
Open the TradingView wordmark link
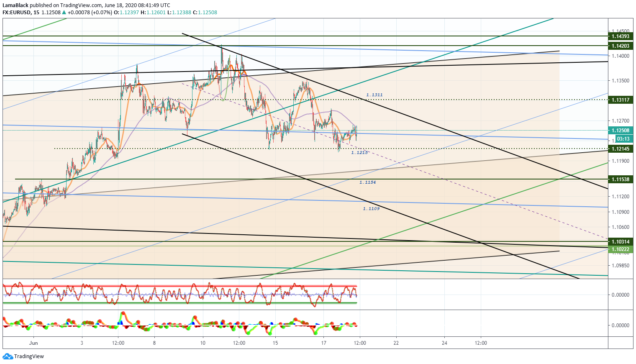click(29, 356)
